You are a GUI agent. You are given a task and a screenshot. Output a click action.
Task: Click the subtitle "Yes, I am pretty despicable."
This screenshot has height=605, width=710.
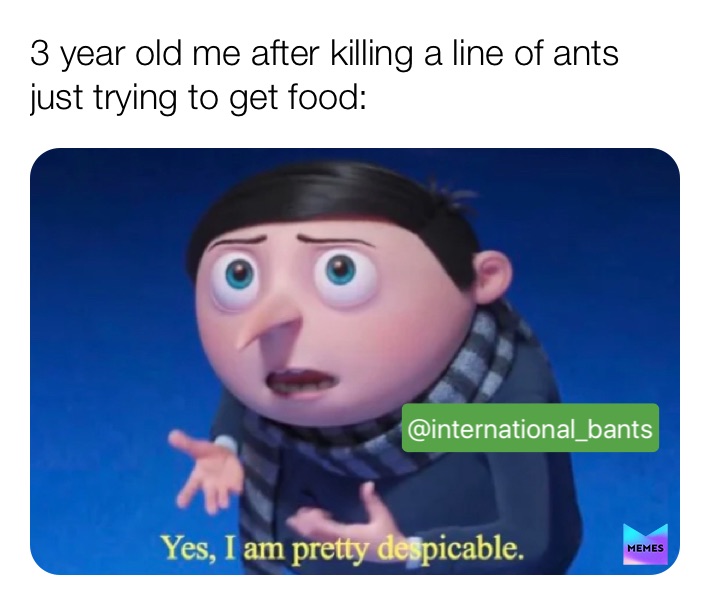[343, 549]
